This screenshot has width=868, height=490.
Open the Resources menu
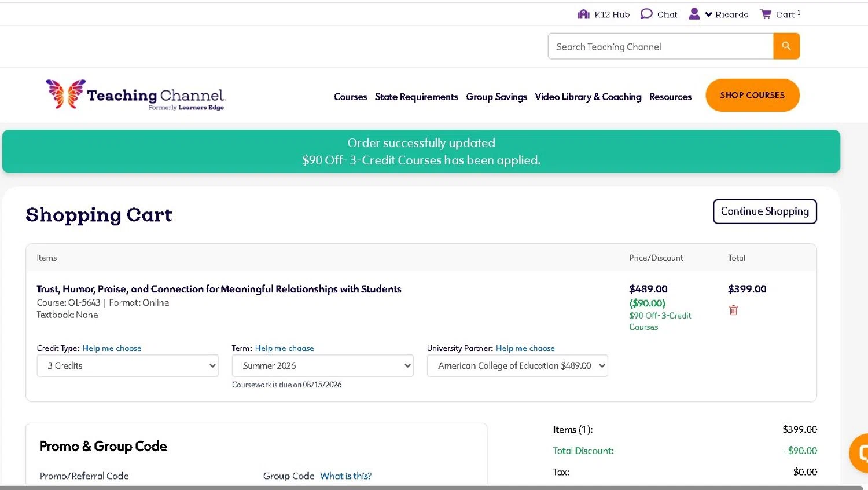[x=670, y=97]
